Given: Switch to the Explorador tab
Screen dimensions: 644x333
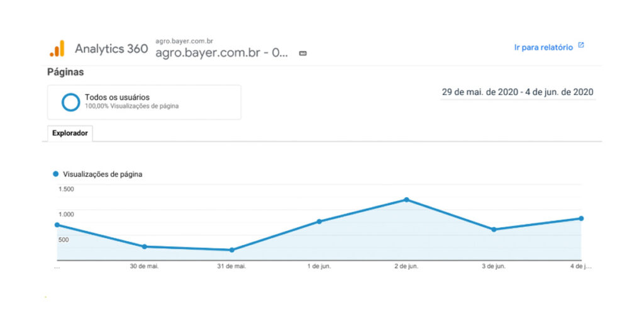Looking at the screenshot, I should 70,133.
